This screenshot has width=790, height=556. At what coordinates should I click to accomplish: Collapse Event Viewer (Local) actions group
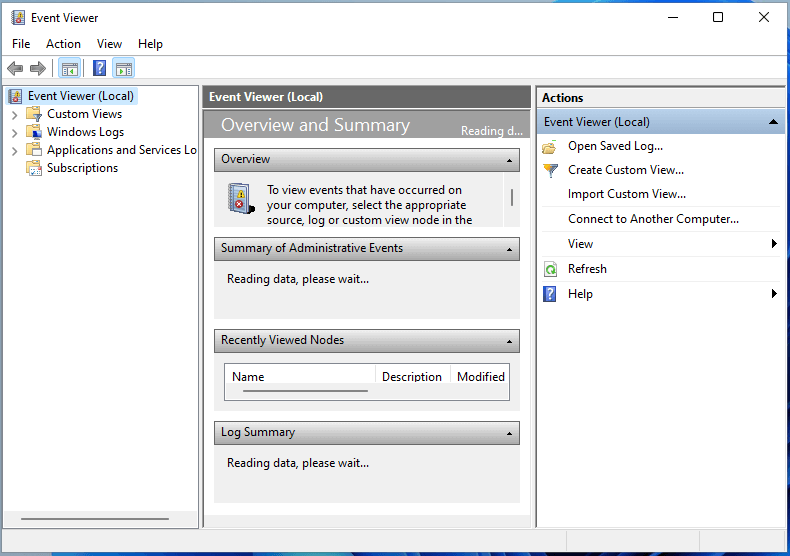[773, 122]
